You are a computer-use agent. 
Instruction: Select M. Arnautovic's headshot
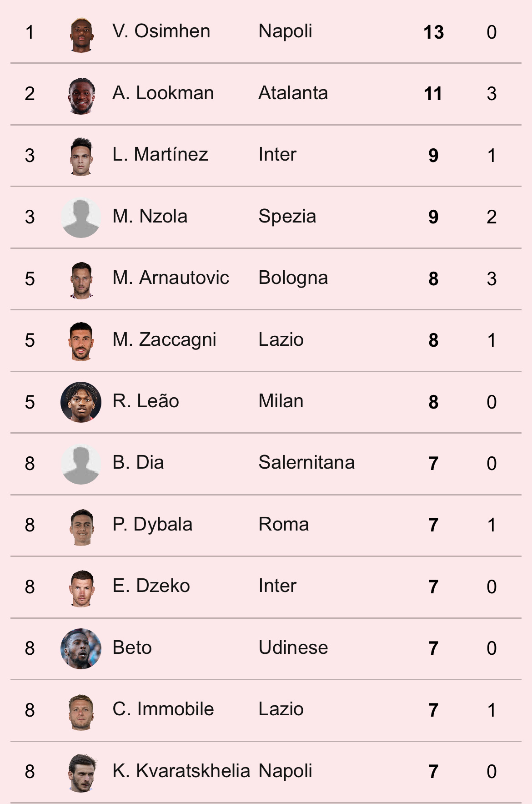pyautogui.click(x=81, y=280)
